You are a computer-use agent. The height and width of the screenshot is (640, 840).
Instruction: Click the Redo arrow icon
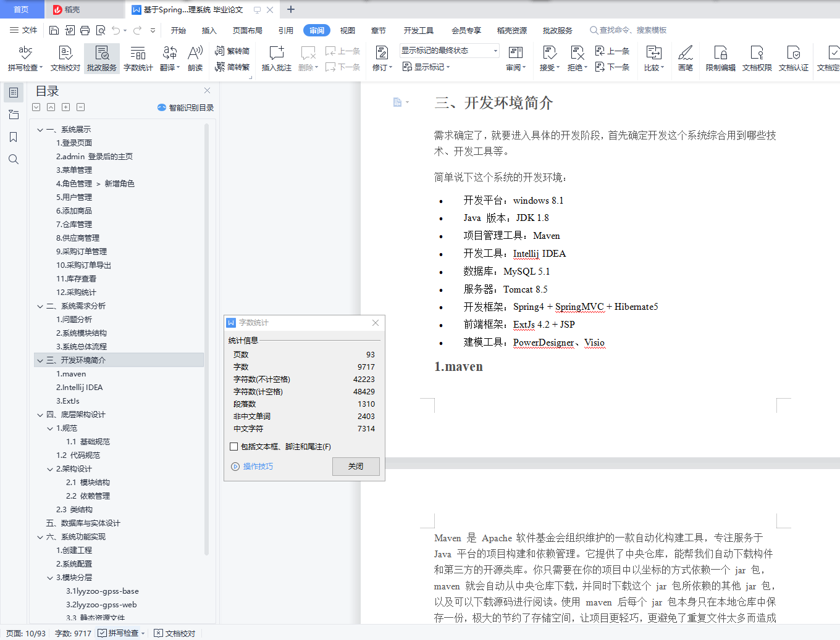tap(137, 30)
